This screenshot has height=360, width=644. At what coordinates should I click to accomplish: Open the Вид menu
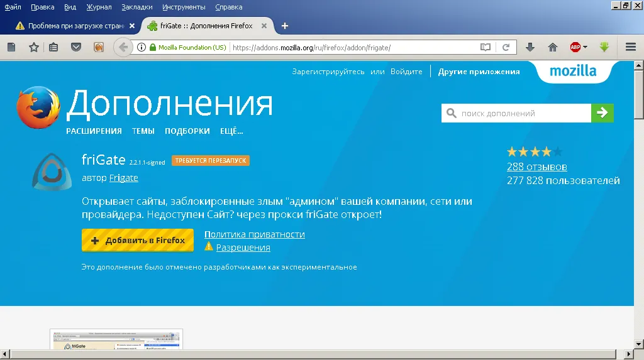(70, 7)
